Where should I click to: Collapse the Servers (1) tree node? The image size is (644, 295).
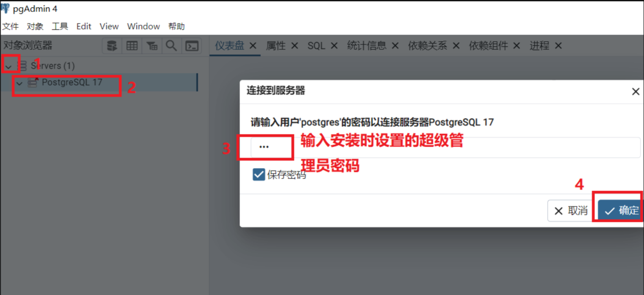coord(9,66)
